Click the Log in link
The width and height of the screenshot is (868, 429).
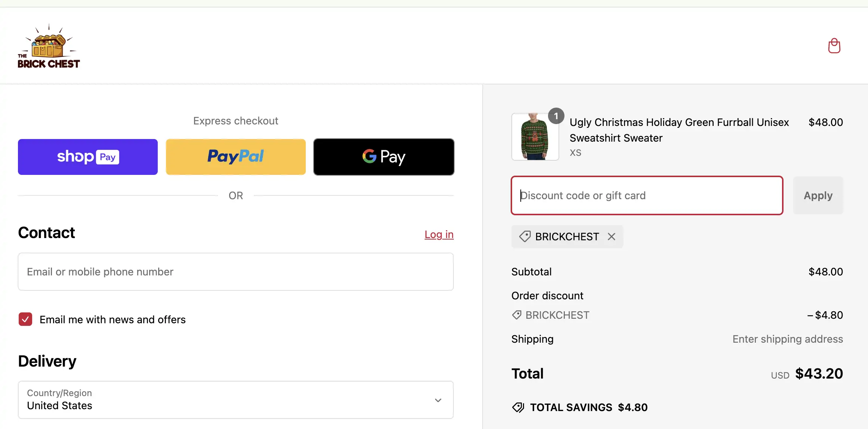(439, 235)
